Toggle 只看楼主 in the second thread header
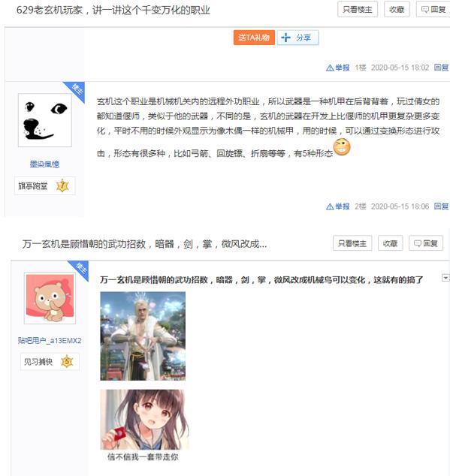The width and height of the screenshot is (450, 476). pyautogui.click(x=352, y=243)
